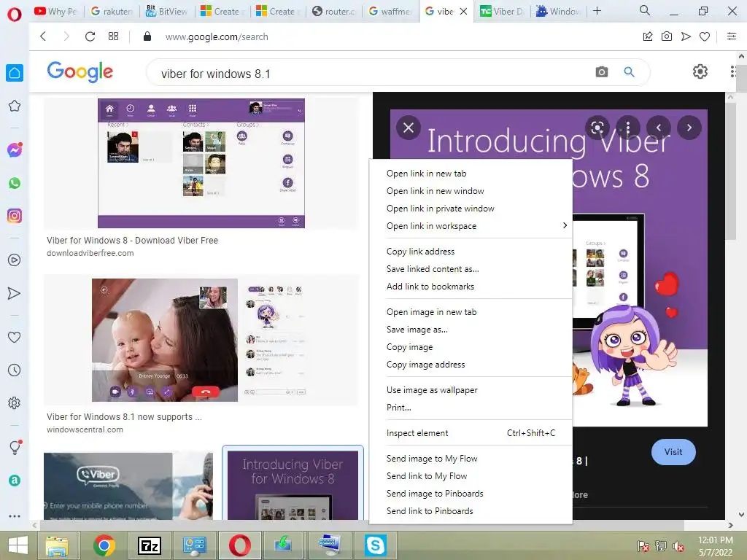Image resolution: width=747 pixels, height=560 pixels.
Task: Open My Flow send icon in address bar
Action: 686,36
